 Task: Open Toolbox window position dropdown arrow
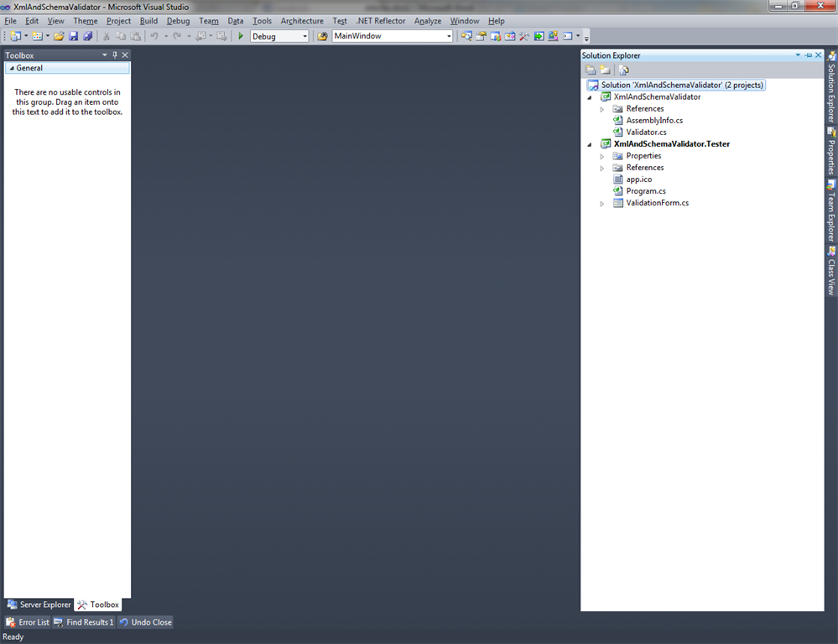click(105, 55)
